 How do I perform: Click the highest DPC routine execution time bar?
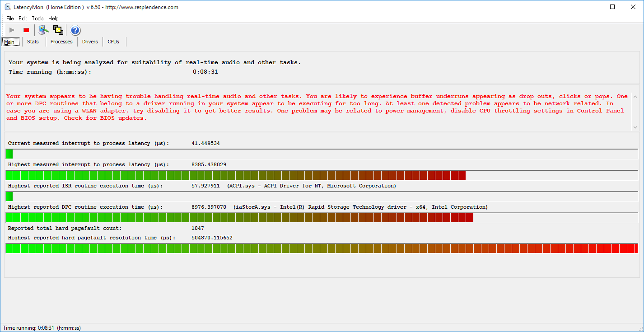(239, 218)
